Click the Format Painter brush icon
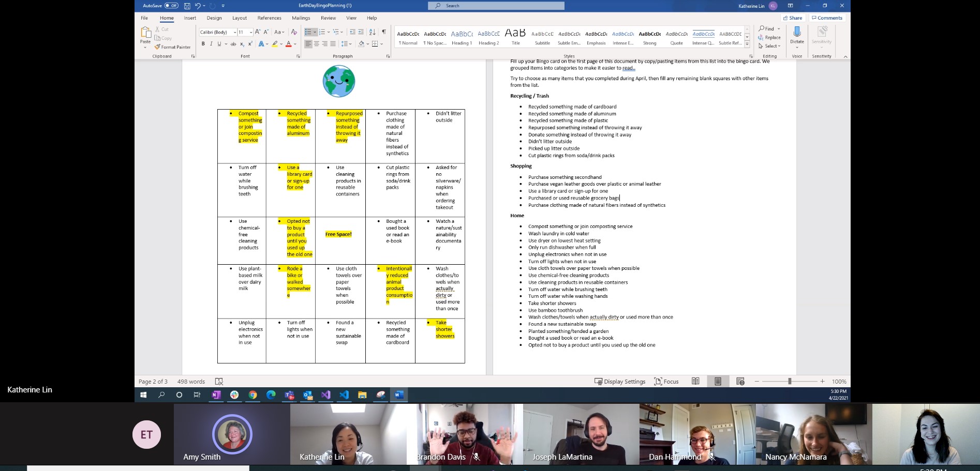Viewport: 980px width, 471px height. pyautogui.click(x=157, y=47)
